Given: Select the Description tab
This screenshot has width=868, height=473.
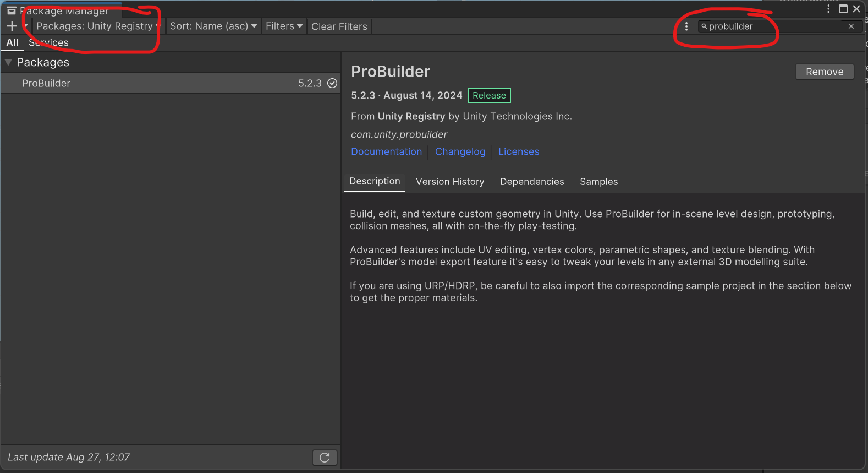Looking at the screenshot, I should point(375,181).
